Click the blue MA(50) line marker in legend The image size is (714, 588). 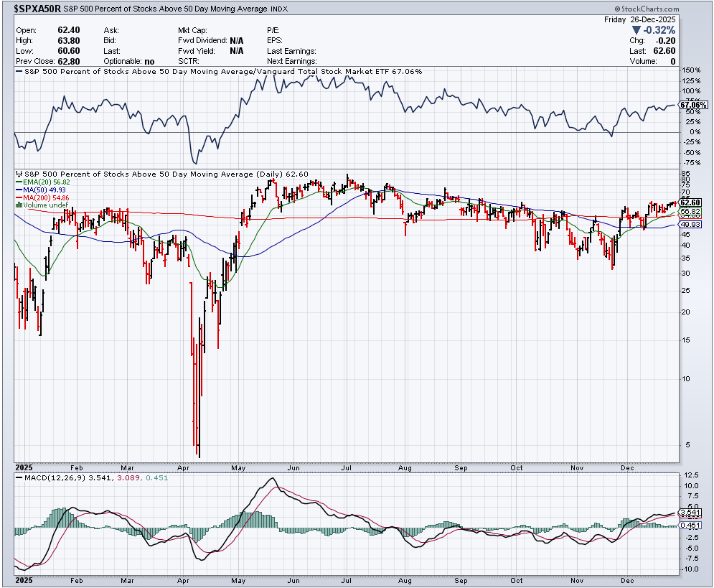click(x=19, y=190)
